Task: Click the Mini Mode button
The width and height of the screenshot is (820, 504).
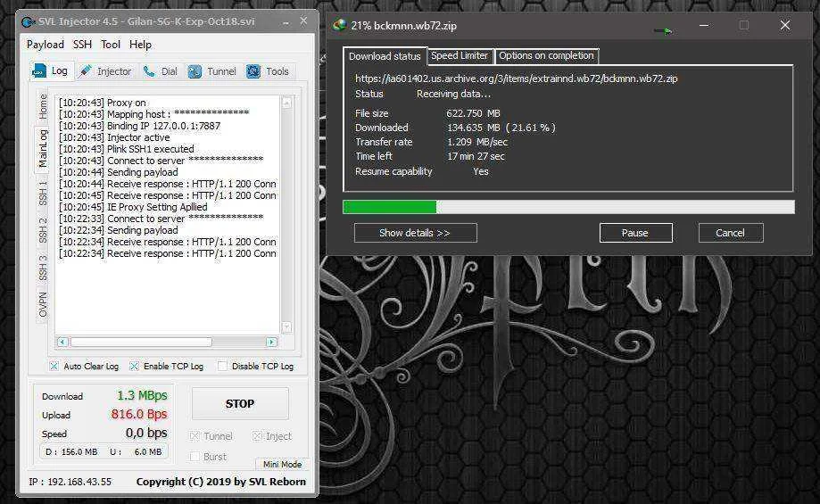Action: click(282, 464)
